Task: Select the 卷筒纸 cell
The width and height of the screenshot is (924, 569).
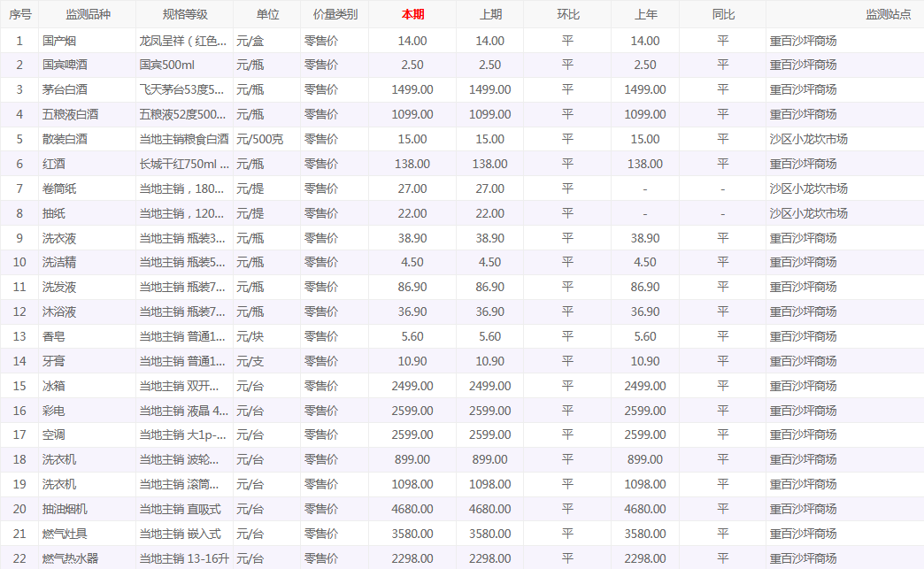Action: 59,188
